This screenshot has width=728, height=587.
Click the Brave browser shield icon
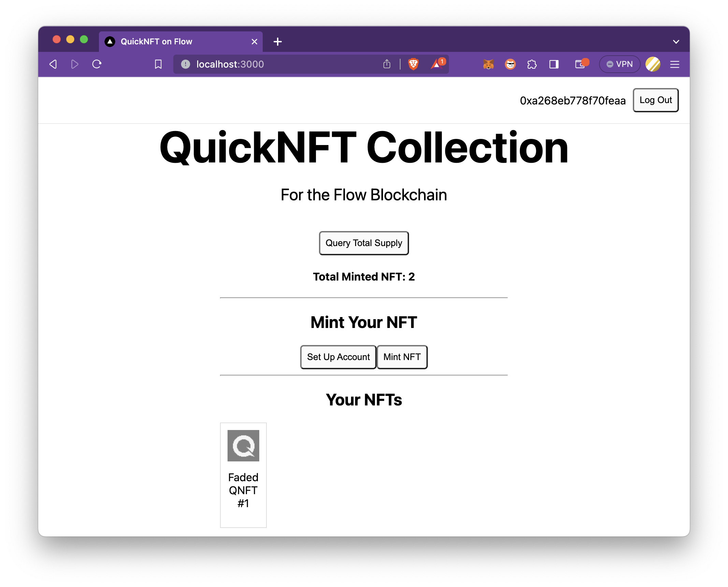coord(416,65)
